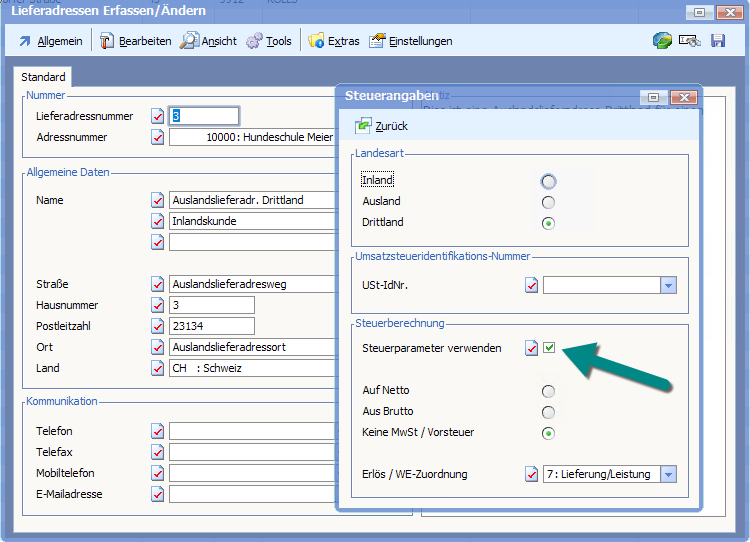Select the Inland radio button
750x542 pixels.
point(548,181)
